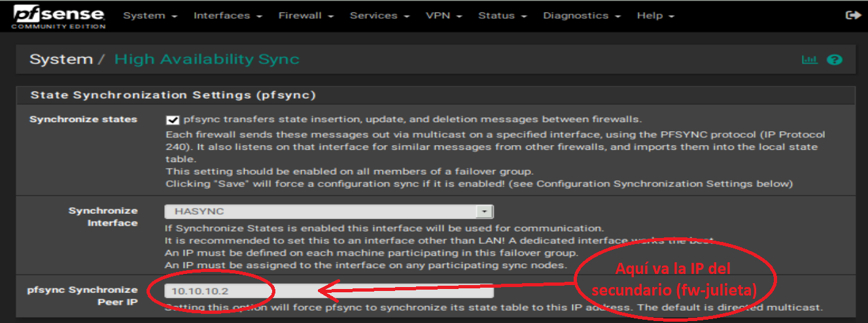Click the State Synchronization Settings (pfsync) heading
868x323 pixels.
click(173, 95)
